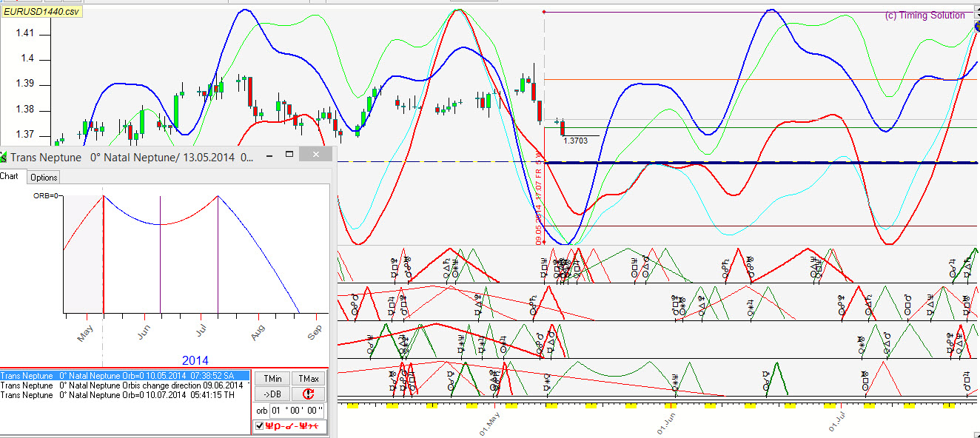Toggle the Neptune aspect checkbox

(x=259, y=426)
